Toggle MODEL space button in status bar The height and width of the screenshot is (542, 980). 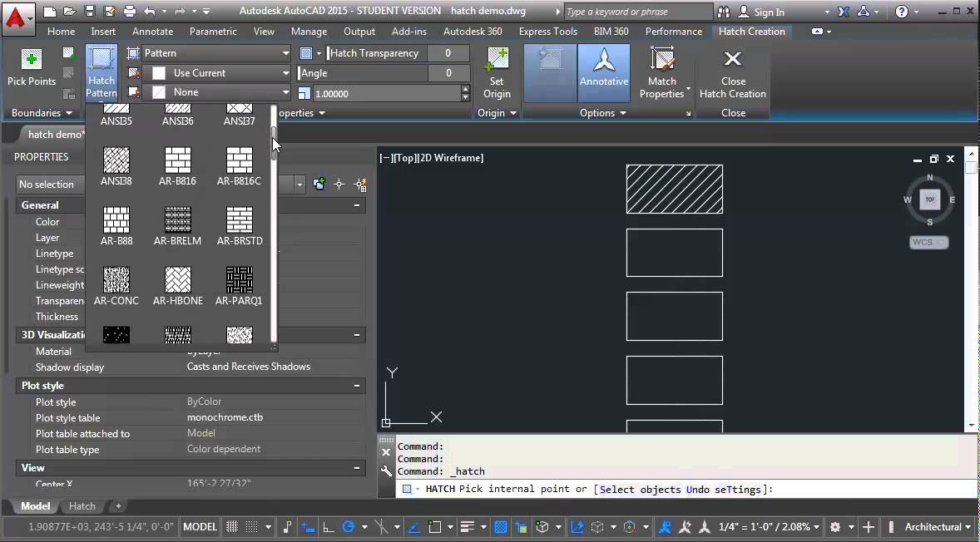coord(200,527)
